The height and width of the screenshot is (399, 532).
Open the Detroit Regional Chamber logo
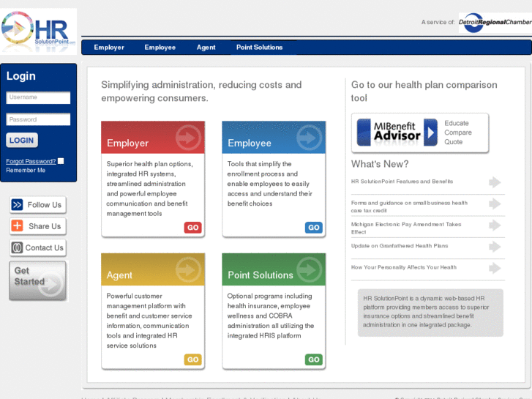click(495, 23)
